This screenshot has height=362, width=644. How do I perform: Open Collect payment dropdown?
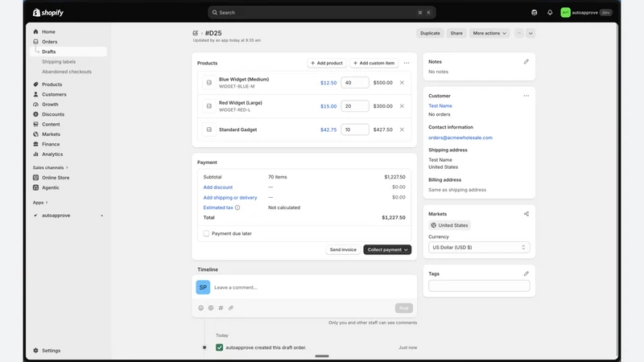pos(387,249)
